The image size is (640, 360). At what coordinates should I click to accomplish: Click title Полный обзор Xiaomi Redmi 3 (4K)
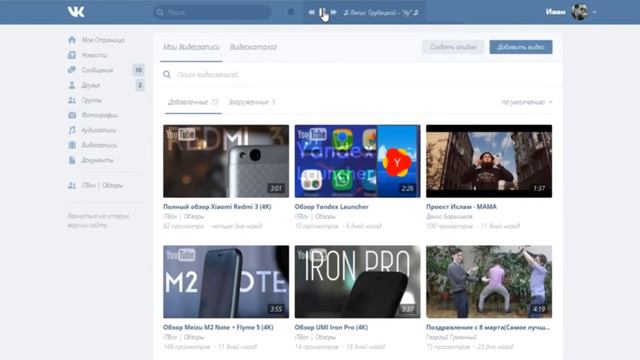[x=217, y=207]
